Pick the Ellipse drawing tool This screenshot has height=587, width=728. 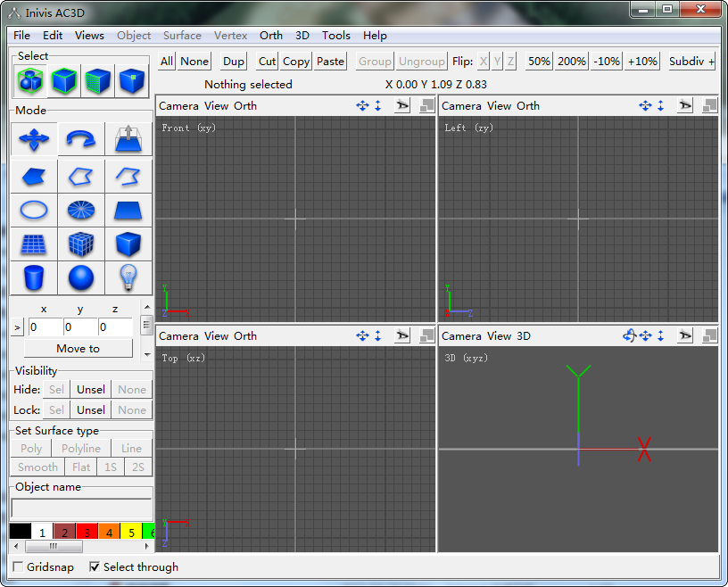coord(33,210)
